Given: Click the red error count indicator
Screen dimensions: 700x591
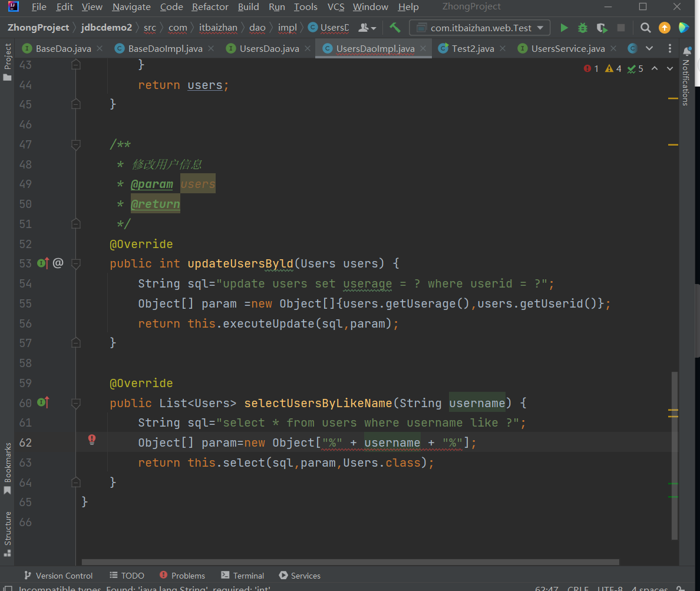Looking at the screenshot, I should [x=590, y=69].
